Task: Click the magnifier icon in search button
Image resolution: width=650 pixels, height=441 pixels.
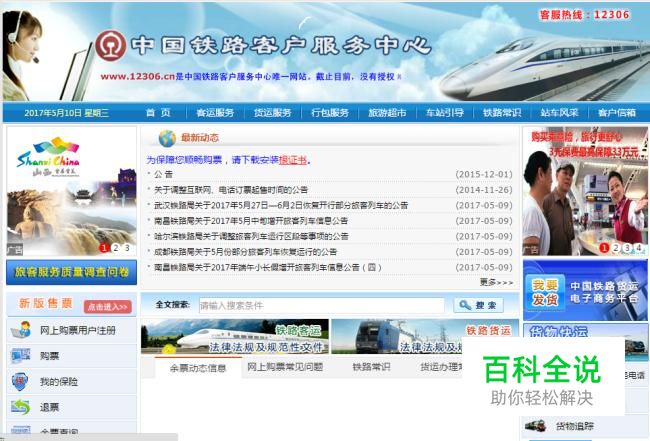Action: pos(465,305)
